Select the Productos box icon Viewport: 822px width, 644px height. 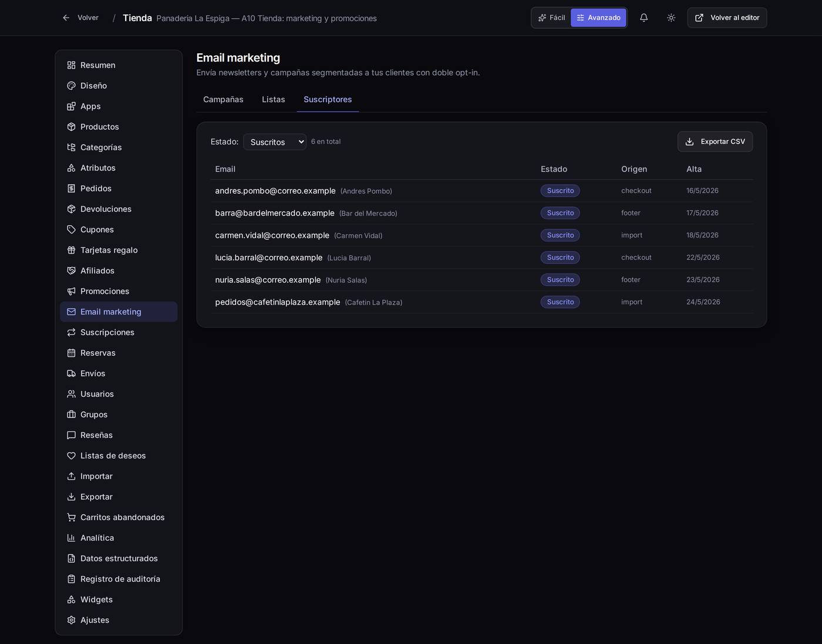click(71, 127)
